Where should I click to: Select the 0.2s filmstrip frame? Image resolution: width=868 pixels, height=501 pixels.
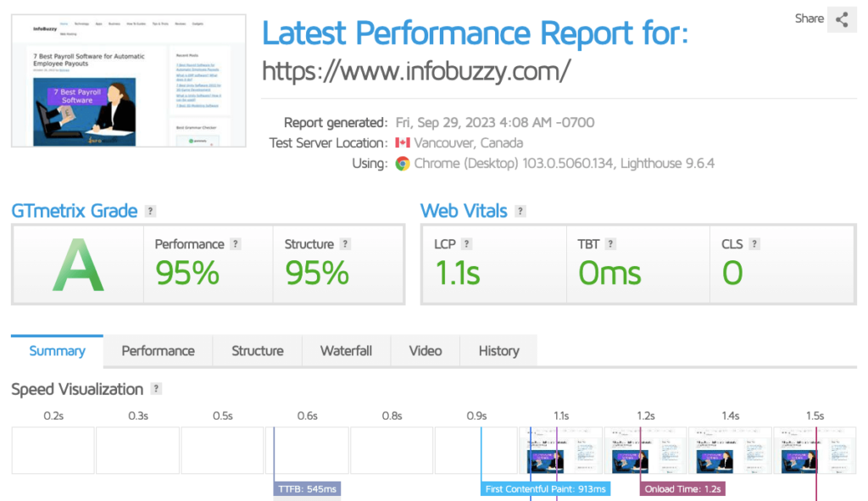(x=53, y=450)
